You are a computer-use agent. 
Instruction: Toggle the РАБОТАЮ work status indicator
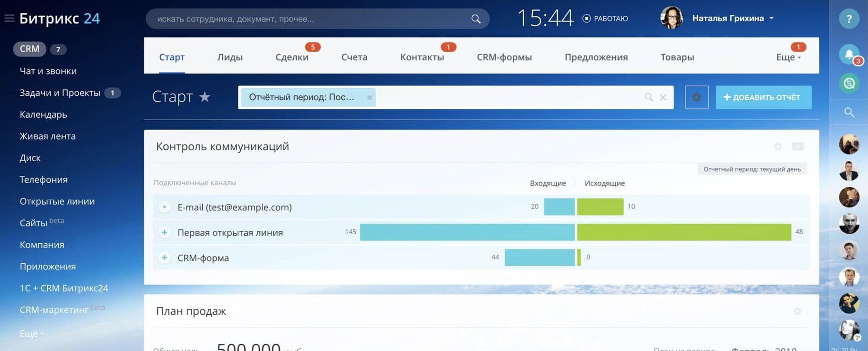click(605, 19)
